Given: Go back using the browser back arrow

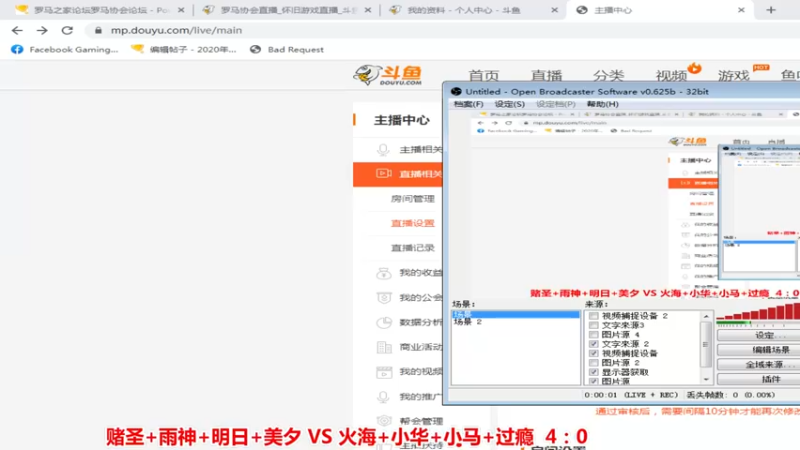Looking at the screenshot, I should (x=17, y=31).
